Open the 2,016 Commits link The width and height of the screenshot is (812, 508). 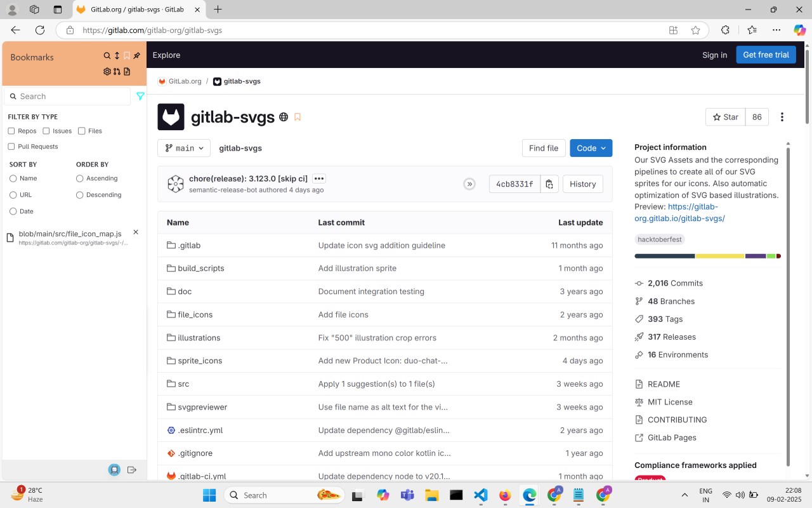point(675,283)
